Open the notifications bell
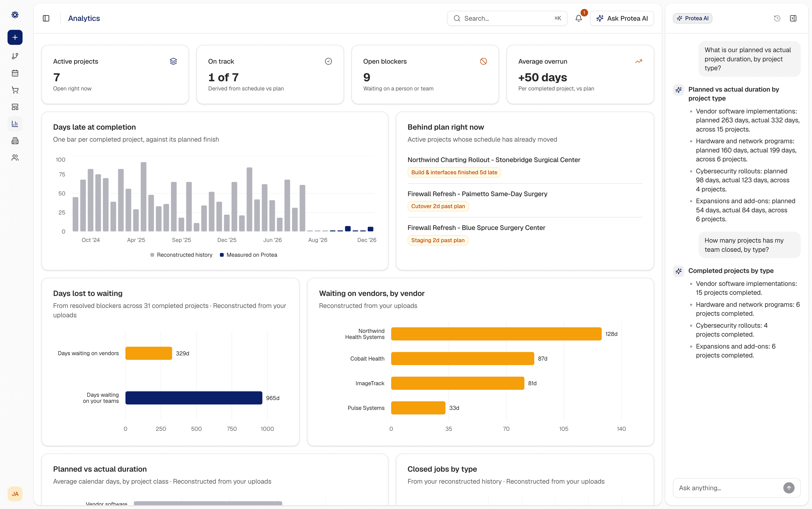 (x=578, y=18)
